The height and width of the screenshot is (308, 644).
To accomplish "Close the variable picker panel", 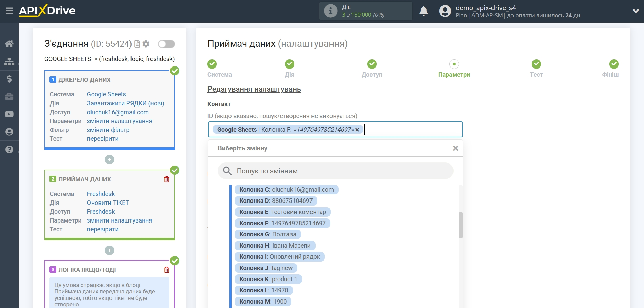I will [455, 148].
